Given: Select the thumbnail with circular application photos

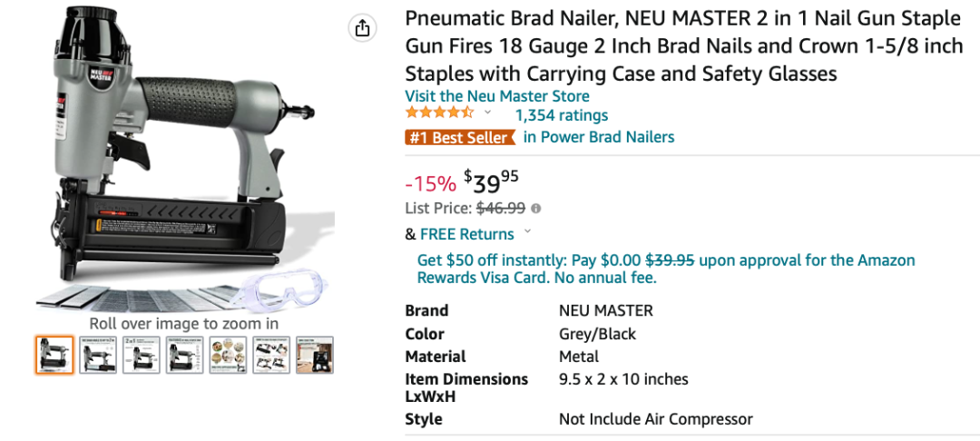Looking at the screenshot, I should [228, 355].
